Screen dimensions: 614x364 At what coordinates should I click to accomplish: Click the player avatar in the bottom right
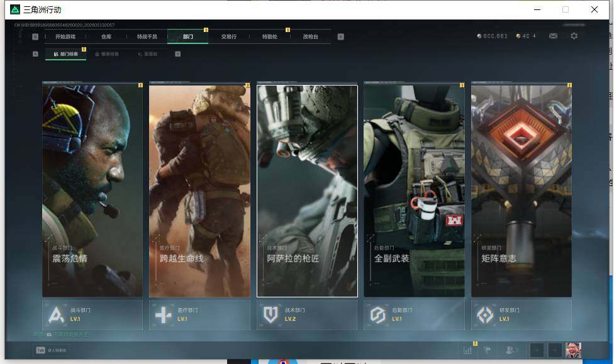(x=573, y=350)
